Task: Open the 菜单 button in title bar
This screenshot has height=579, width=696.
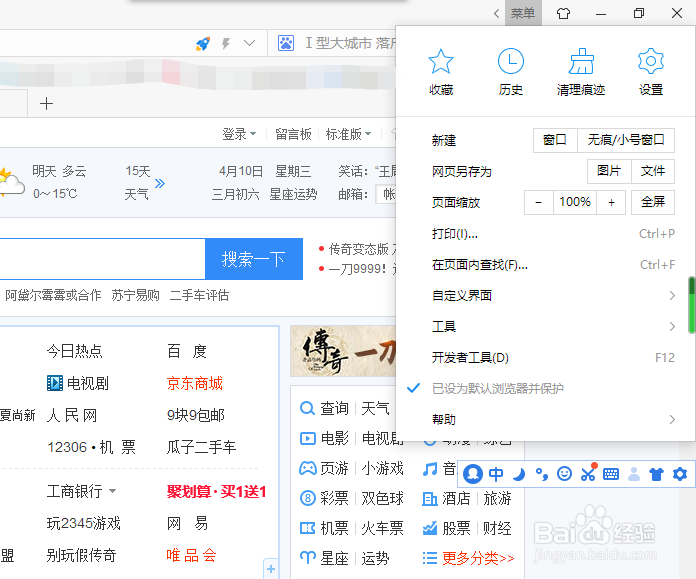Action: coord(523,13)
